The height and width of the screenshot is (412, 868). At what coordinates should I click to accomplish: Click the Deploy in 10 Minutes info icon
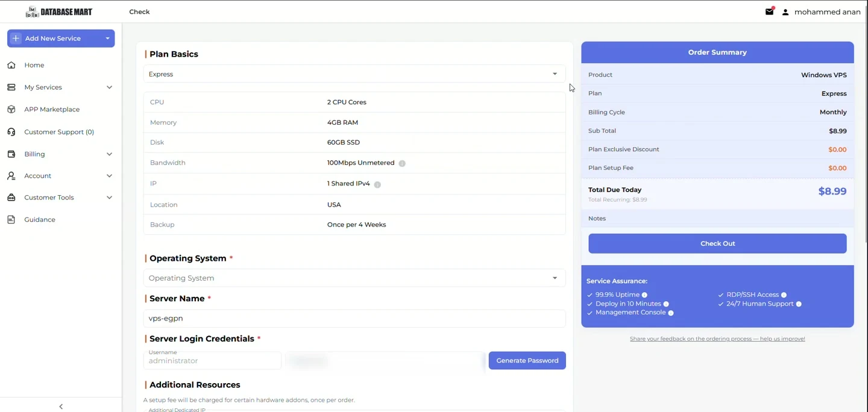(x=666, y=304)
